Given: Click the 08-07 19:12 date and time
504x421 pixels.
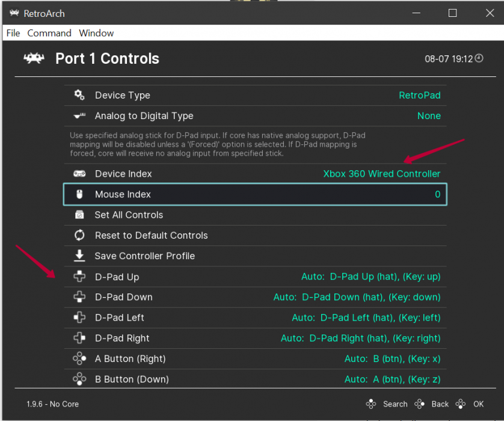Looking at the screenshot, I should tap(449, 59).
